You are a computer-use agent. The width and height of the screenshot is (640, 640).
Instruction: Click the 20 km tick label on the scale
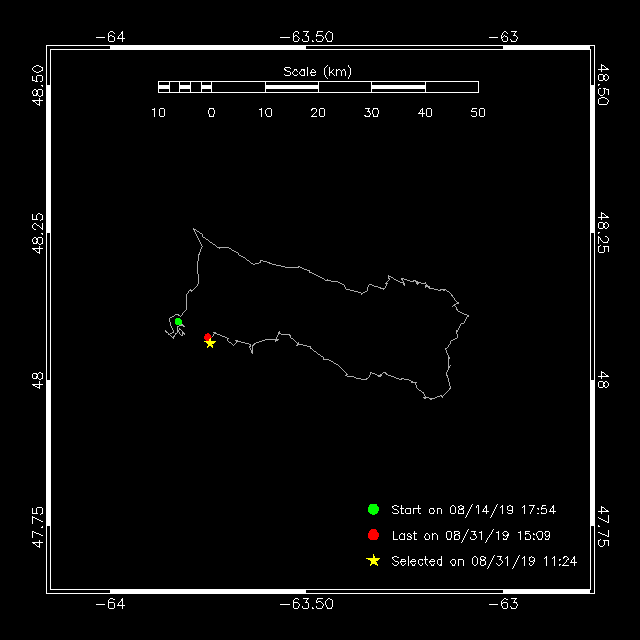318,113
